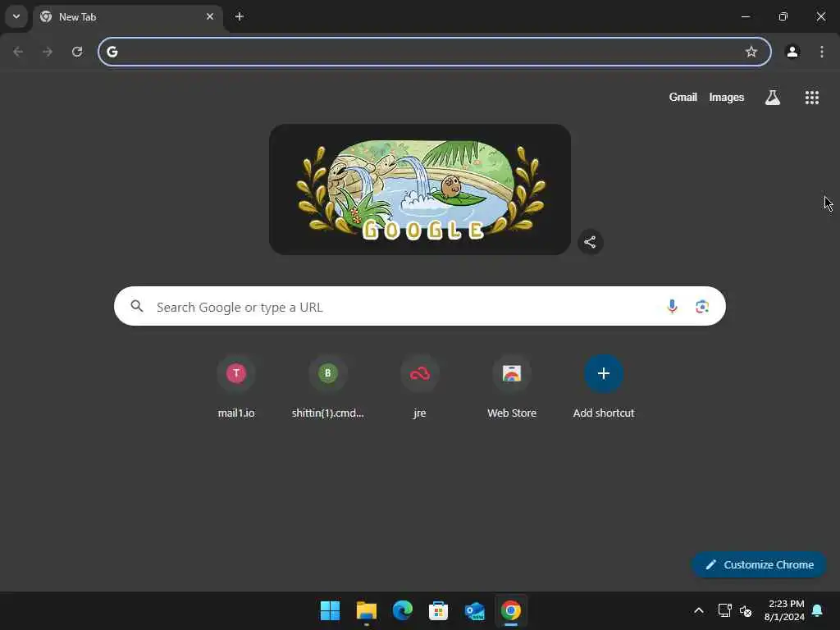Open notifications bell icon

point(817,610)
